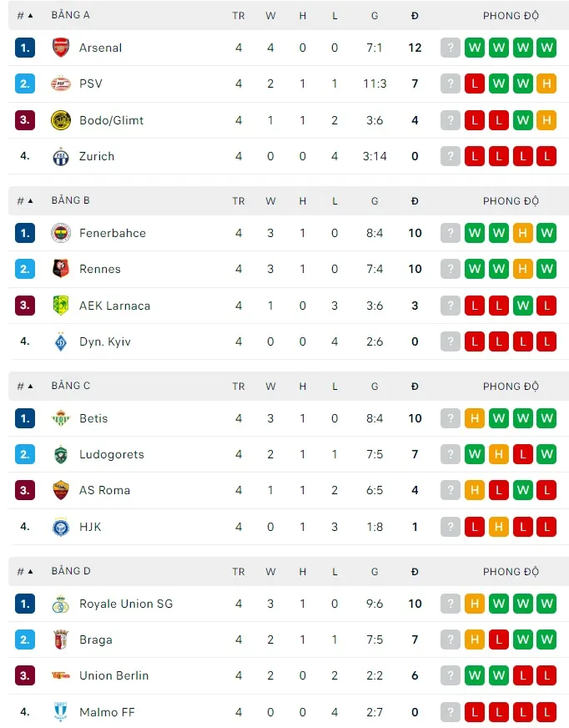The width and height of the screenshot is (569, 728).
Task: Toggle the sort arrow in BẢNG B header
Action: click(x=30, y=200)
